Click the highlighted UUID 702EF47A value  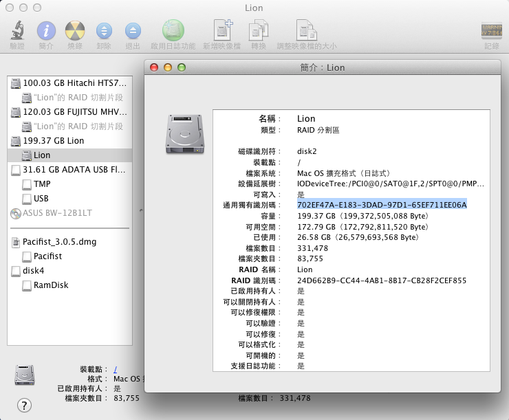point(382,205)
